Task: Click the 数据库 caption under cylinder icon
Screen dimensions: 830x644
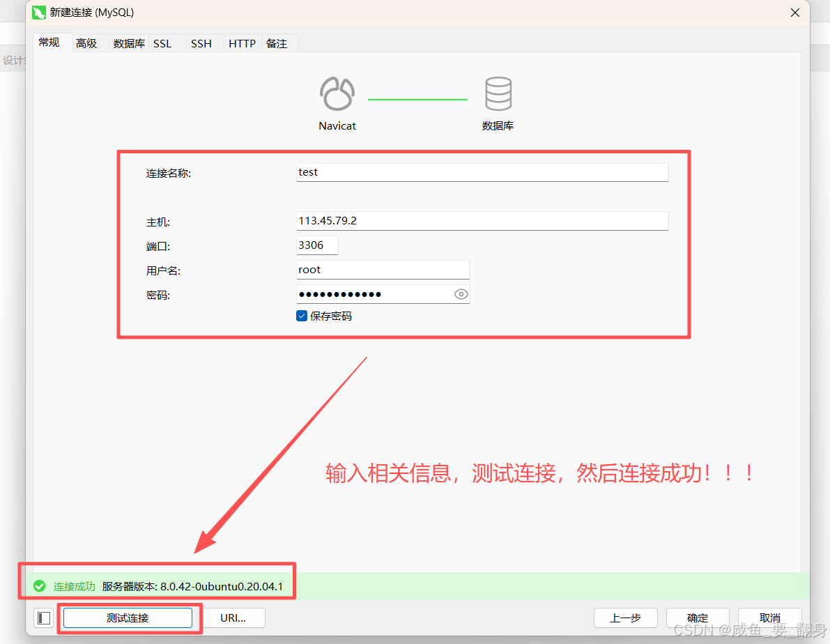Action: pos(498,126)
